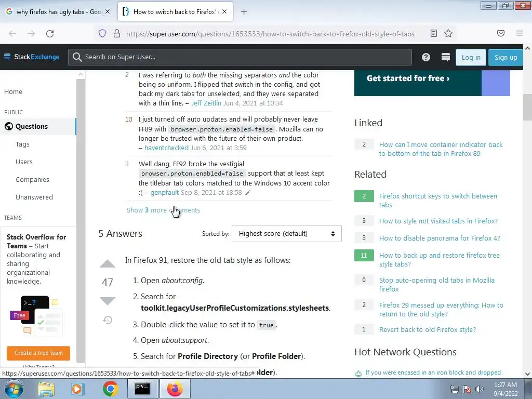Open Companies in the left sidebar
Screen dimensions: 532x399
32,179
